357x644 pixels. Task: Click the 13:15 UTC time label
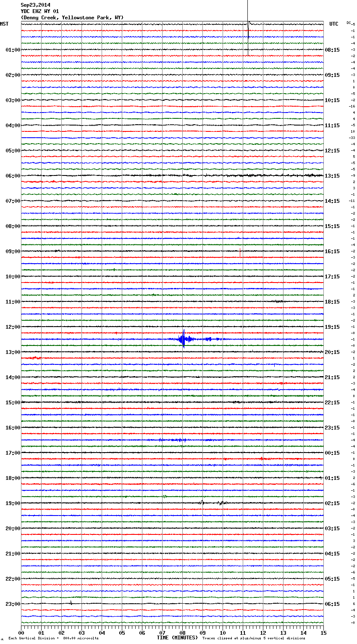click(x=332, y=176)
